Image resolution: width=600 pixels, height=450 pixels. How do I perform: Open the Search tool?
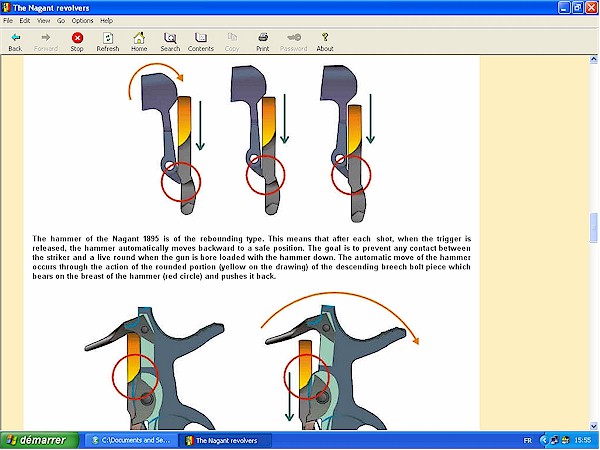coord(170,42)
